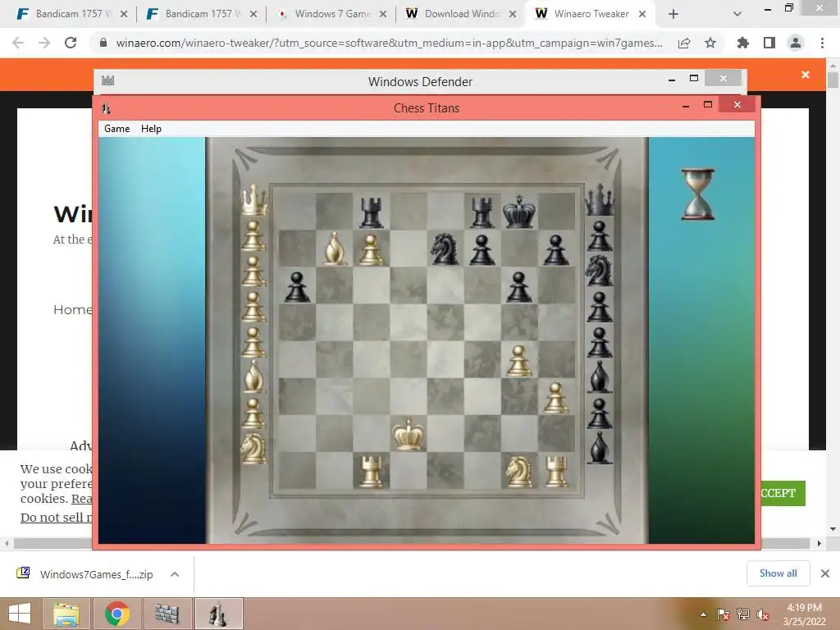
Task: Select the white rook on c1
Action: pos(372,471)
